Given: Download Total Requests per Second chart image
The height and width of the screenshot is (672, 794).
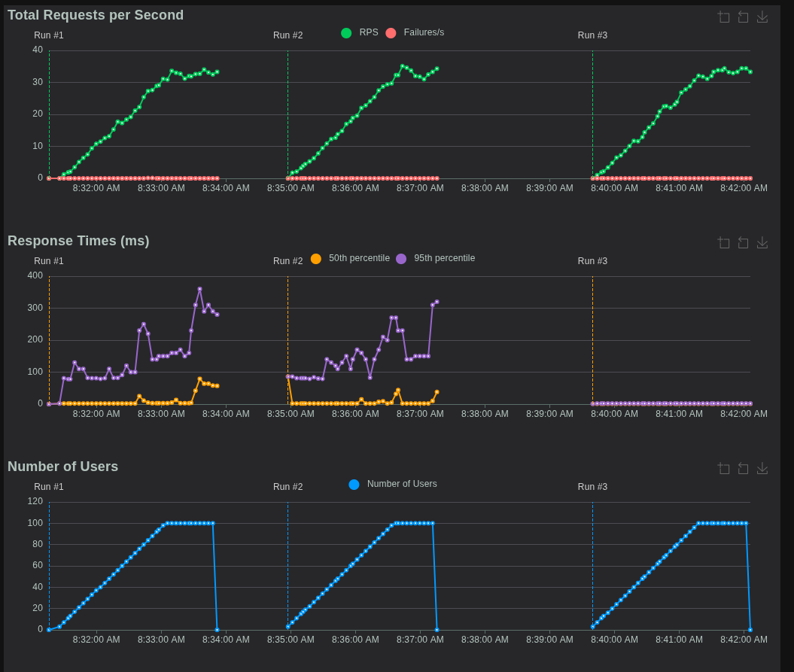Looking at the screenshot, I should point(762,17).
